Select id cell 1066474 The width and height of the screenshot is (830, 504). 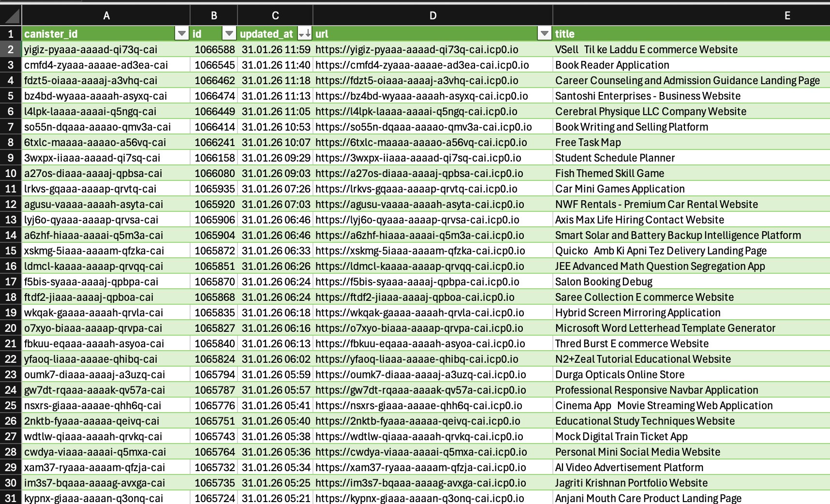(x=214, y=96)
